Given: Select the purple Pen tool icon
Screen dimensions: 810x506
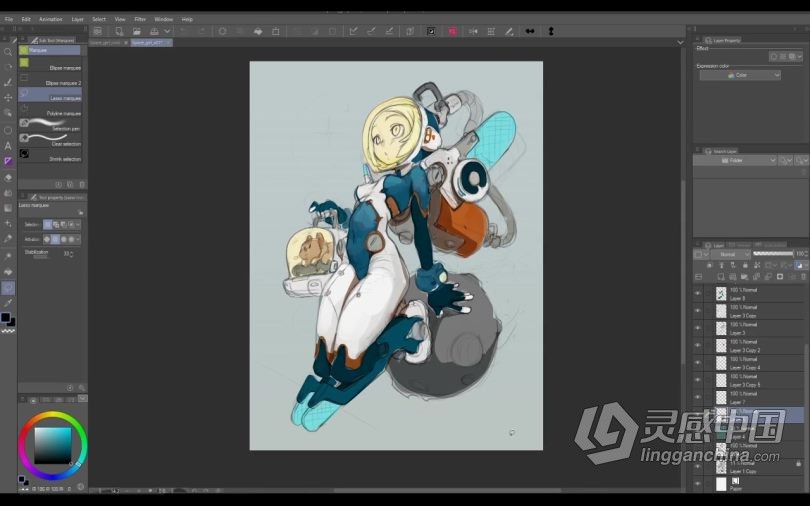Looking at the screenshot, I should [8, 161].
